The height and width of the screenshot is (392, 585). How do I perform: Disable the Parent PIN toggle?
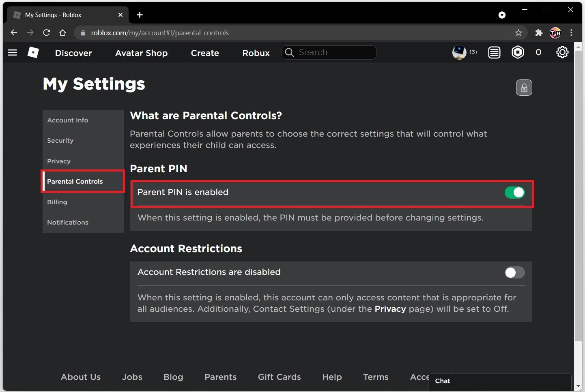514,193
